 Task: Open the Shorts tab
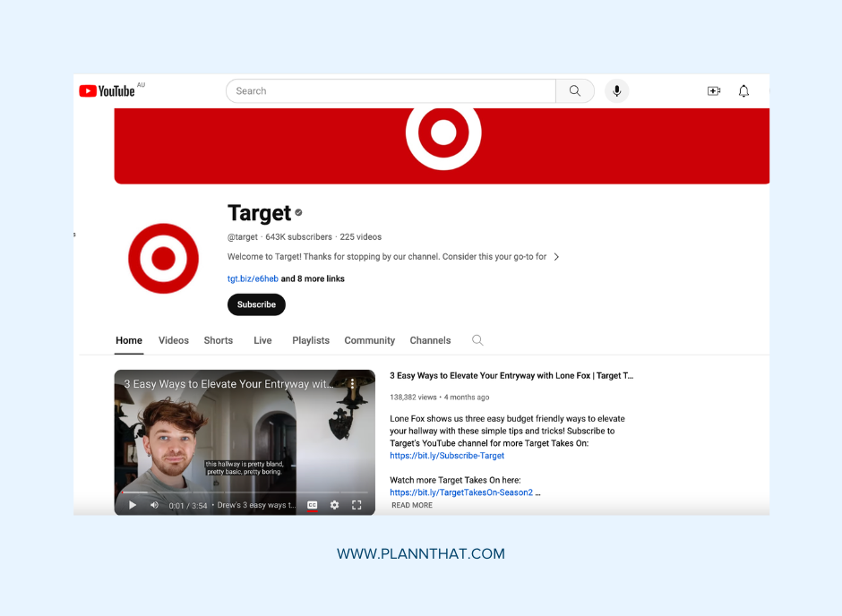tap(218, 340)
